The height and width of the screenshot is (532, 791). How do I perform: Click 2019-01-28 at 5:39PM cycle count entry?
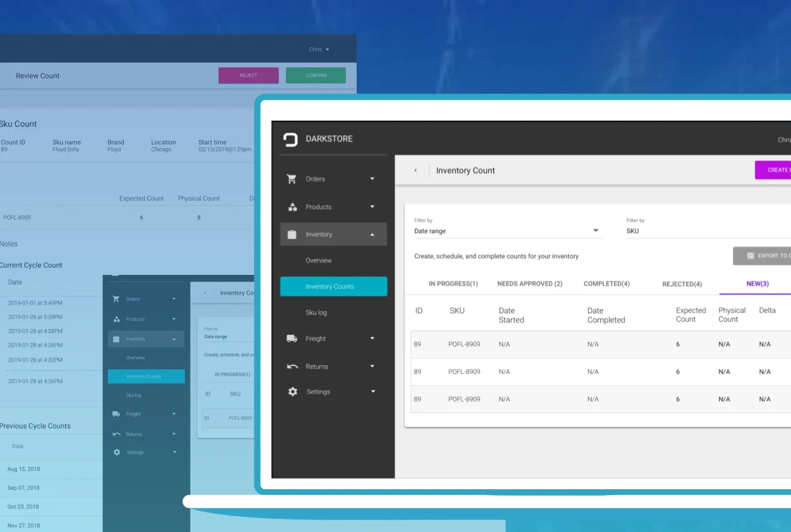[x=36, y=317]
